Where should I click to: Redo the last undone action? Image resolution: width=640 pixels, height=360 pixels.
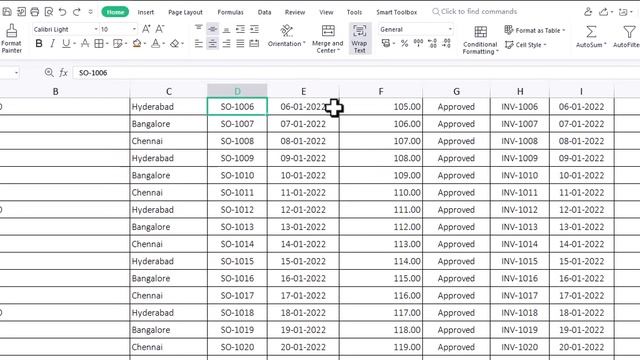pos(76,12)
